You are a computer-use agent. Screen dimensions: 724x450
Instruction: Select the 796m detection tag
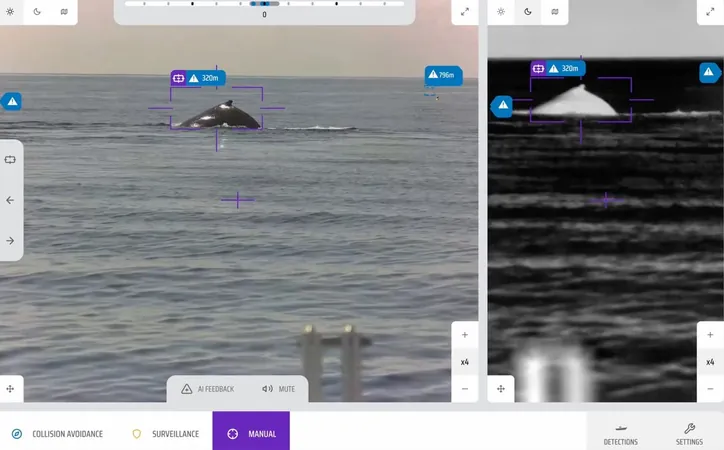tap(443, 75)
